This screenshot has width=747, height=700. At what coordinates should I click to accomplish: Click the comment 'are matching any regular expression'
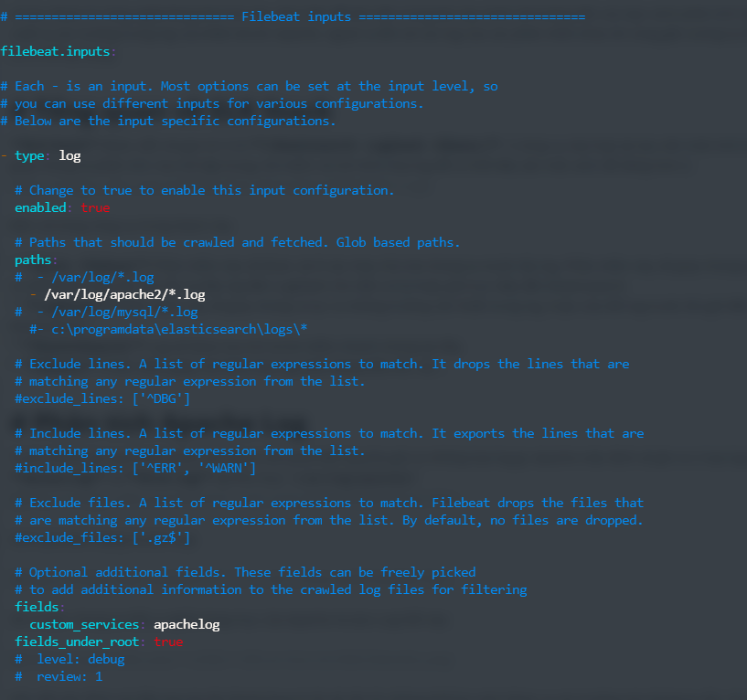(330, 521)
